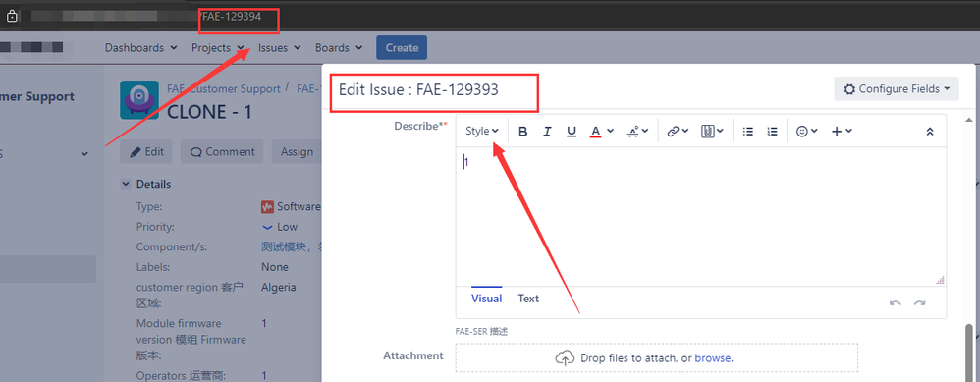
Task: Click the Labels None value
Action: [274, 267]
